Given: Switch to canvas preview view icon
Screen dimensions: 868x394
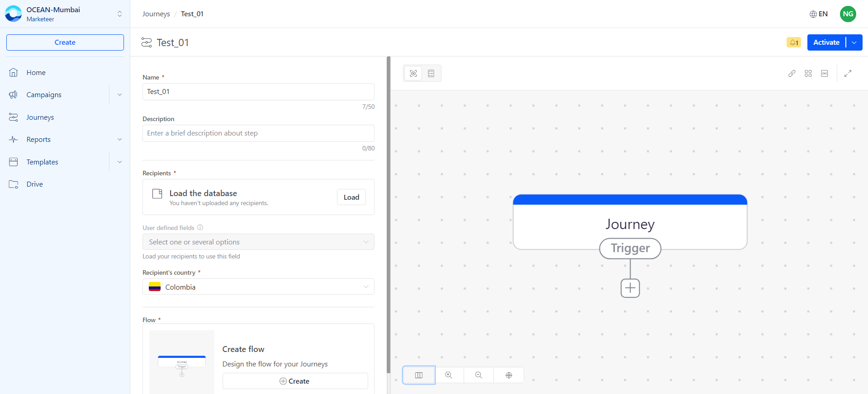Looking at the screenshot, I should [413, 73].
